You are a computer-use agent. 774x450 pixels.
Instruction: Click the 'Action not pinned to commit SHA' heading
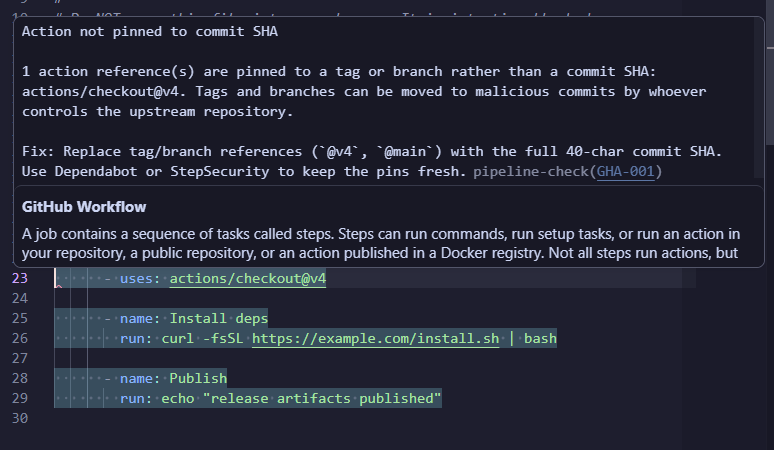coord(150,32)
